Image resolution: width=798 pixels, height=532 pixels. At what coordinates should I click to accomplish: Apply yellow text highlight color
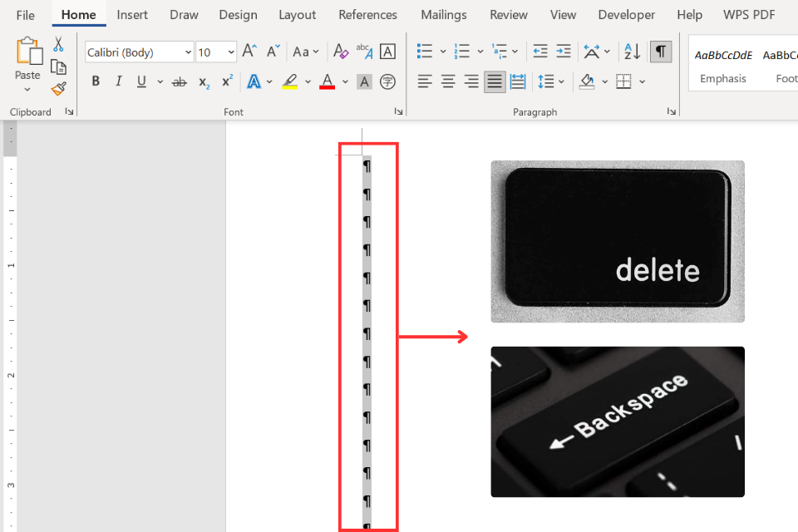289,81
